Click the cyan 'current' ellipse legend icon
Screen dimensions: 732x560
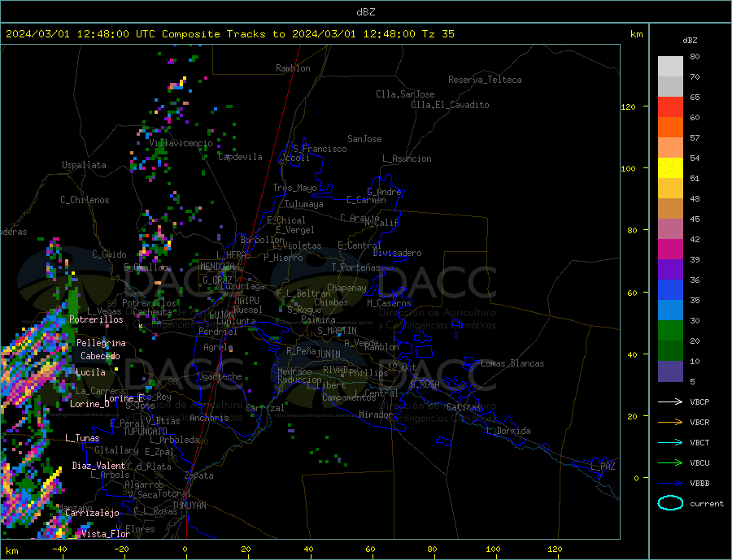670,503
